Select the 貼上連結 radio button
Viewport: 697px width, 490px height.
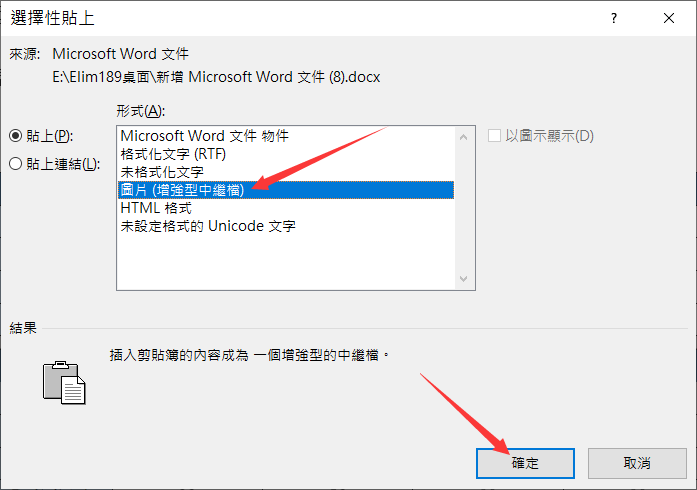pyautogui.click(x=16, y=164)
